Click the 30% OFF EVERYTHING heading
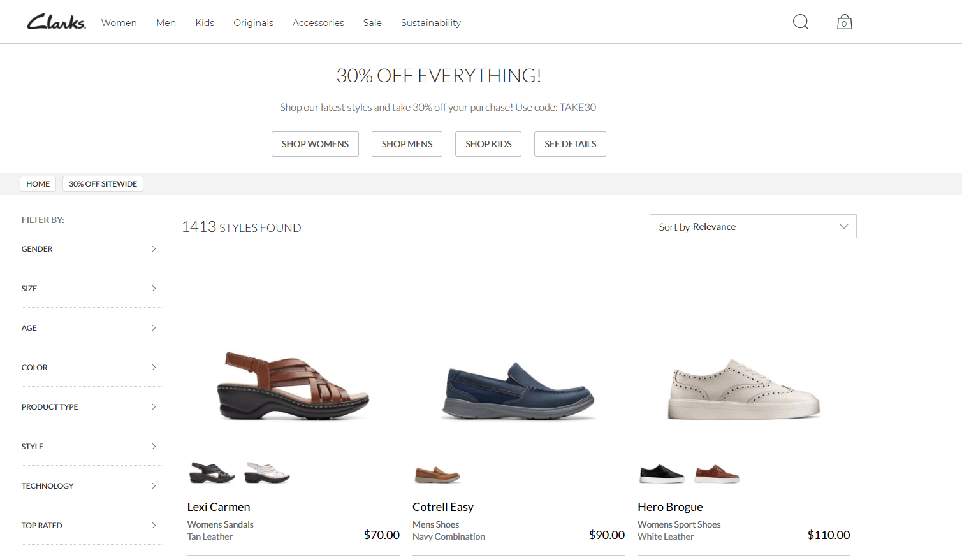 (439, 76)
